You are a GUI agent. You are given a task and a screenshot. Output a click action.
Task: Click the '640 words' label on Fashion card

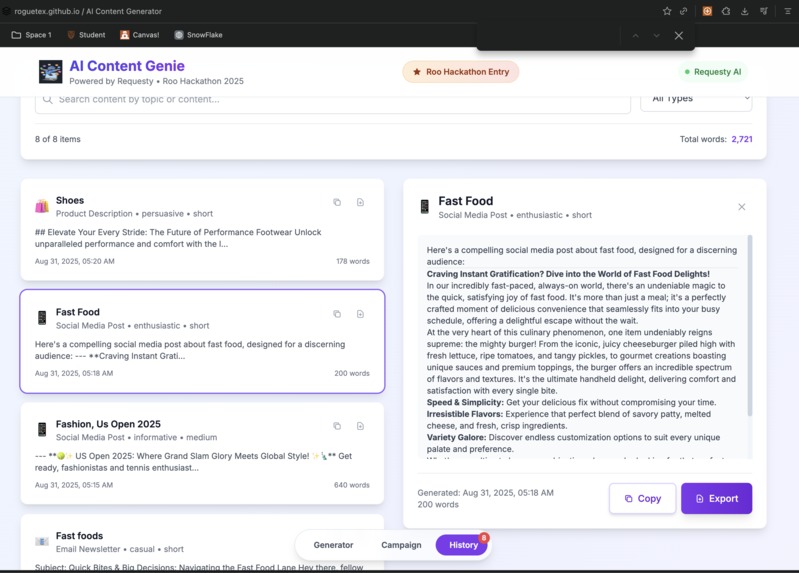352,485
